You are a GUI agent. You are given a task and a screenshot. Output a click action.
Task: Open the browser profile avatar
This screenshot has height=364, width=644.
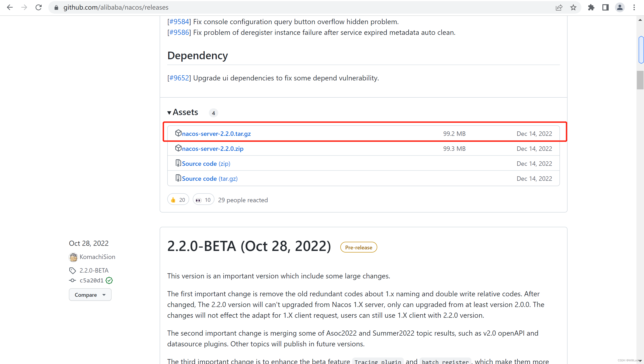pyautogui.click(x=619, y=8)
